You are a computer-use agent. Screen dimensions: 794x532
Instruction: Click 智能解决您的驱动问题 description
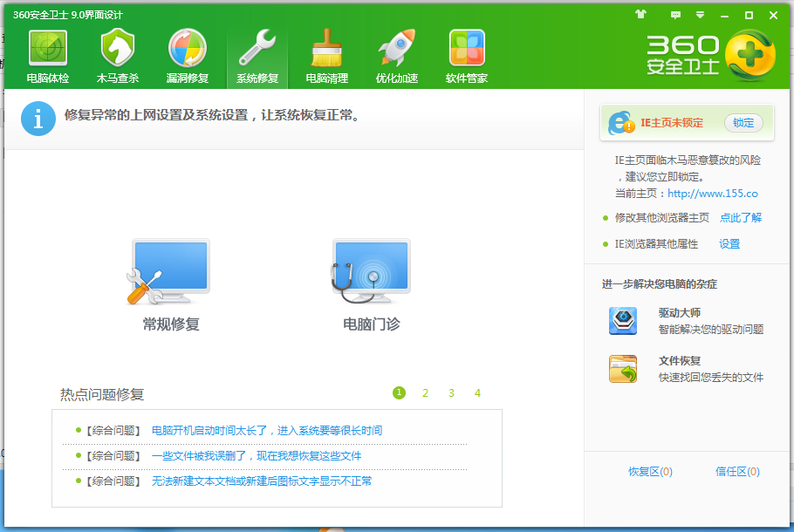(x=711, y=330)
